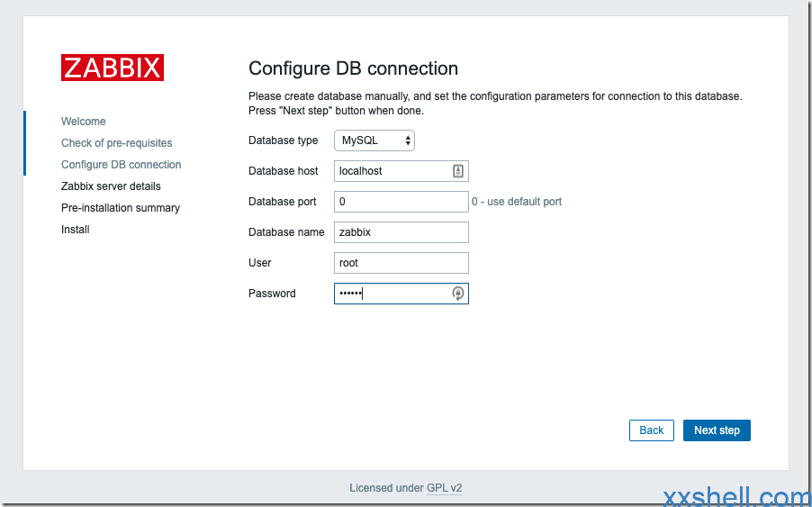Select the Install step in sidebar
The height and width of the screenshot is (507, 812).
(x=76, y=230)
